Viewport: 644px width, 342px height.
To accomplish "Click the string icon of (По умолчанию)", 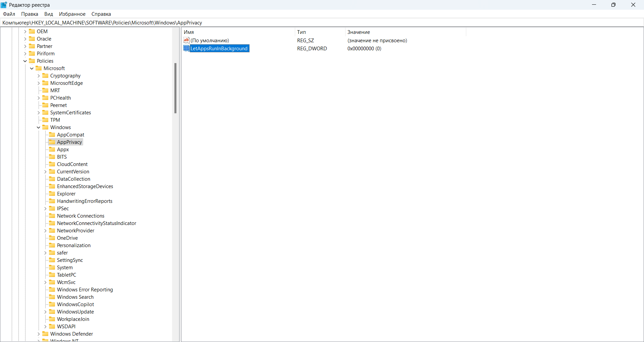I will [186, 40].
